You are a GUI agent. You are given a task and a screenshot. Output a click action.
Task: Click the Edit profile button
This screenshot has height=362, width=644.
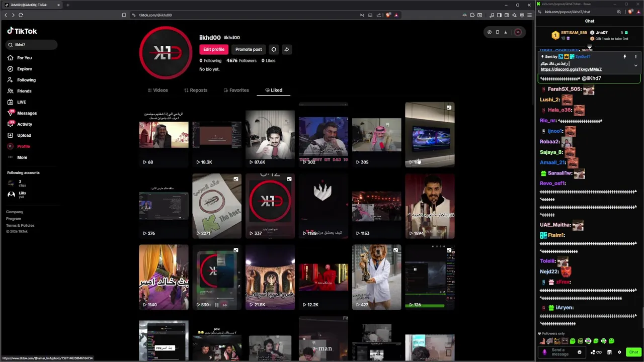pos(214,49)
